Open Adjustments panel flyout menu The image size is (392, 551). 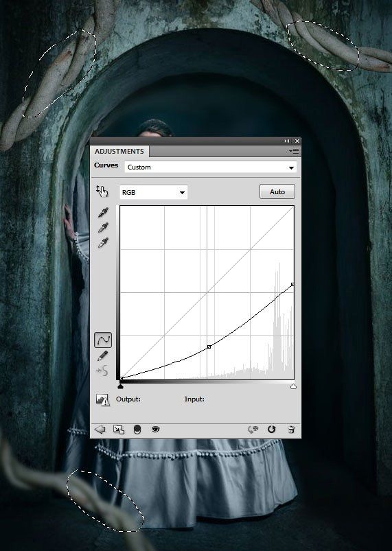point(294,152)
